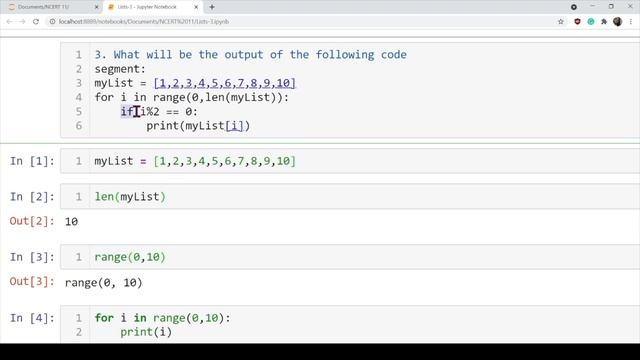Click the 'myList = [1,2,3,...]' line in first cell
The image size is (640, 360).
tap(195, 83)
